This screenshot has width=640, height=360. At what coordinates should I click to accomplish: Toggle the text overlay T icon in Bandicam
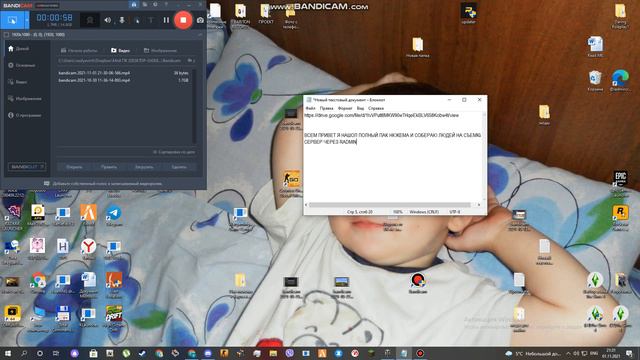click(x=151, y=20)
